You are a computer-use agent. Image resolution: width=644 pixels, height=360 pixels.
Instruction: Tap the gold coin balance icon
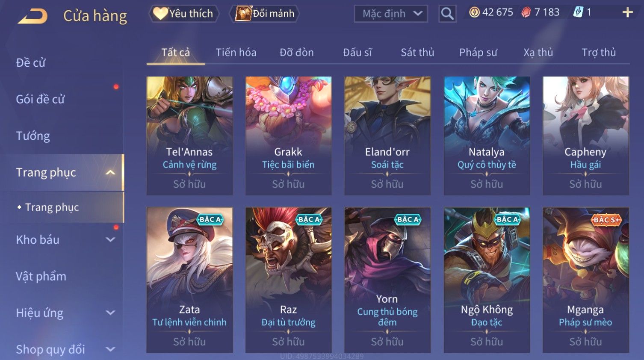[474, 12]
